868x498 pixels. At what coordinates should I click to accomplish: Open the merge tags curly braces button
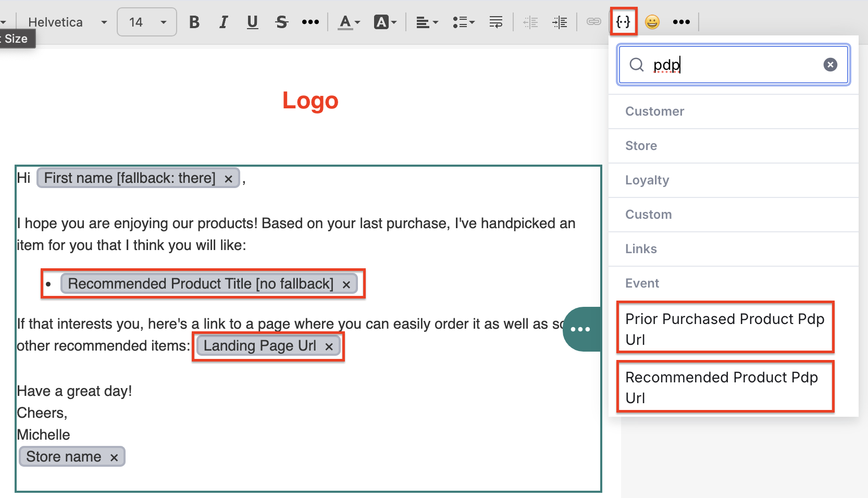click(x=623, y=22)
